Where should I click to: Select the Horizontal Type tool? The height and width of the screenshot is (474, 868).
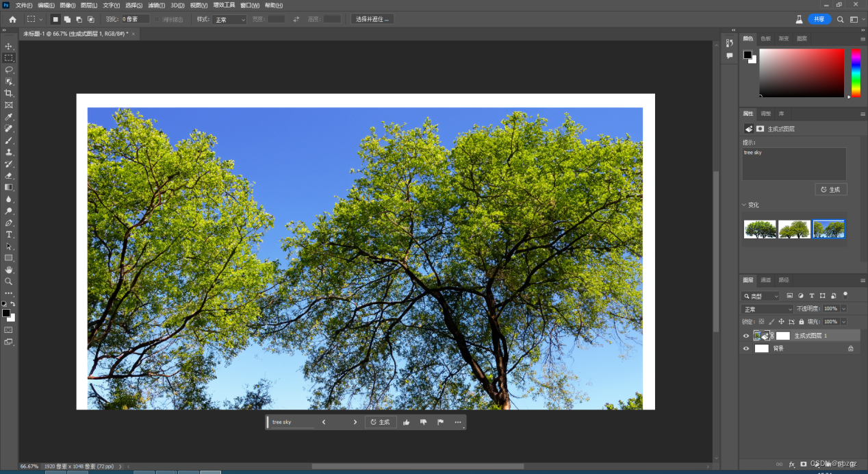[x=9, y=235]
